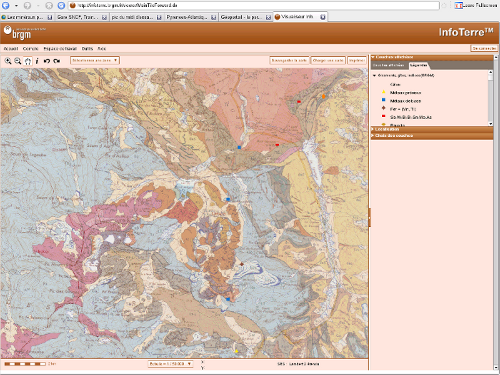Screen dimensions: 500x375
Task: Click the browser reload icon
Action: pyautogui.click(x=61, y=5)
